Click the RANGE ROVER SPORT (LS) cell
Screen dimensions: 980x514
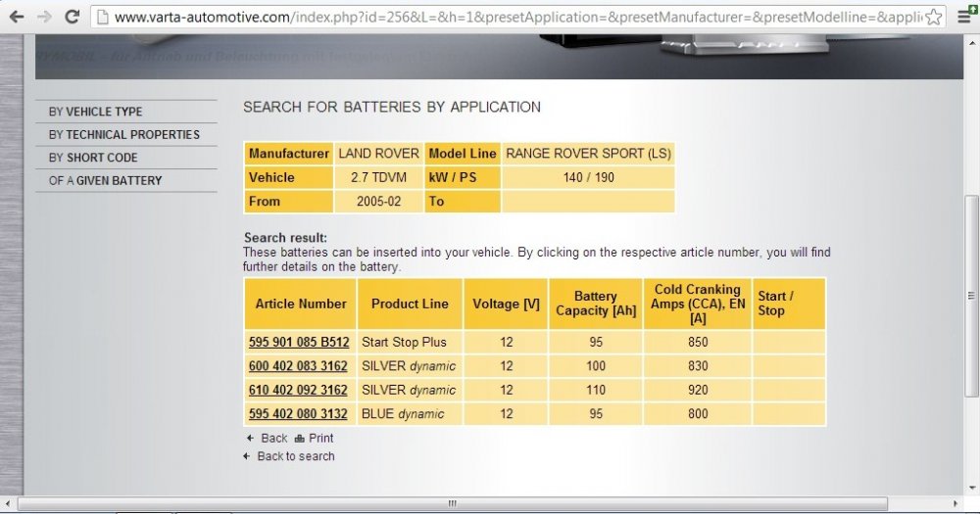588,154
